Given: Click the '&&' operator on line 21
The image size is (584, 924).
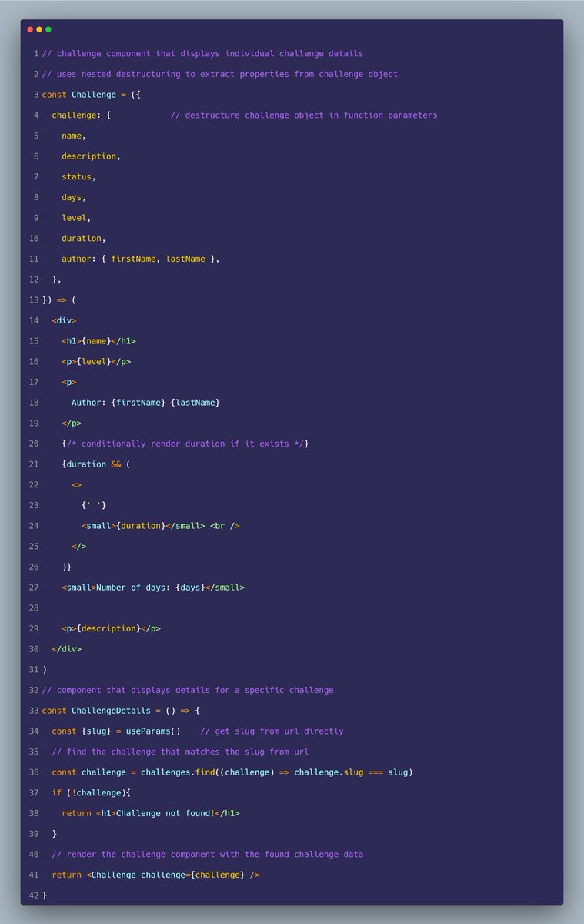Looking at the screenshot, I should tap(116, 464).
